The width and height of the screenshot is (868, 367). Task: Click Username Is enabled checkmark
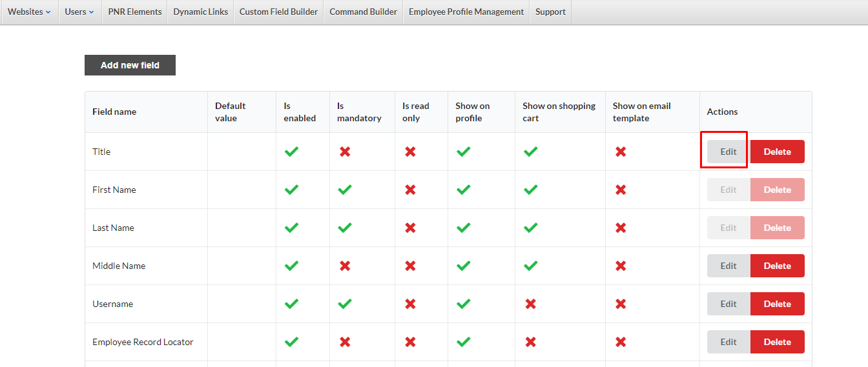[x=292, y=304]
